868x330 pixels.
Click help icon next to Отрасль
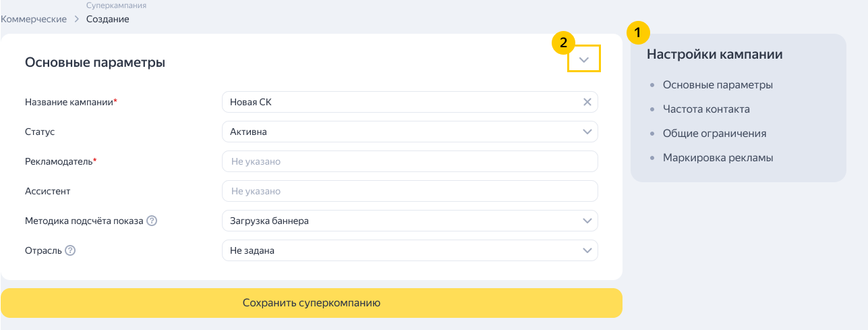[x=70, y=250]
